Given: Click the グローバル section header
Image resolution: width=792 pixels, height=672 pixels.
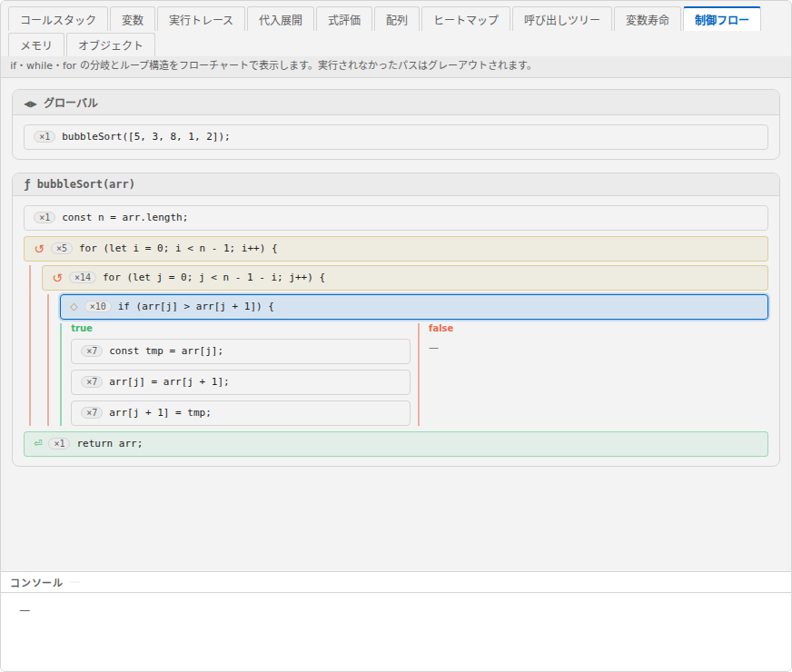Looking at the screenshot, I should (396, 103).
